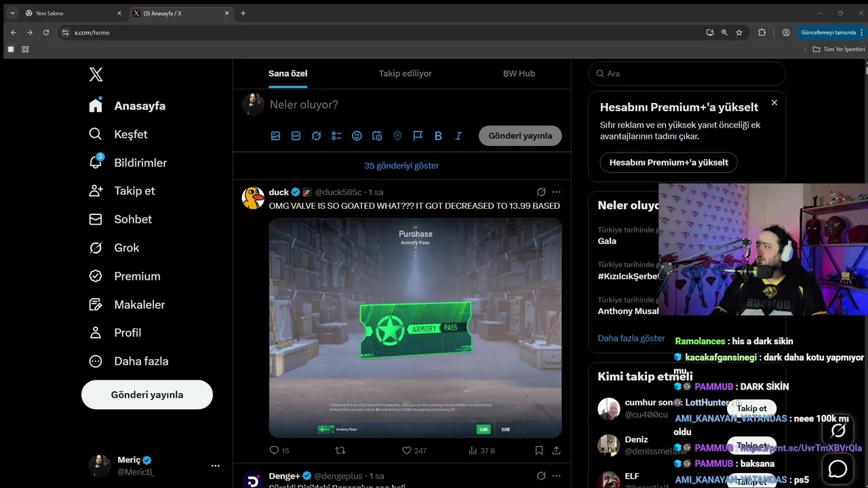
Task: Open Makaleler articles
Action: (x=126, y=305)
